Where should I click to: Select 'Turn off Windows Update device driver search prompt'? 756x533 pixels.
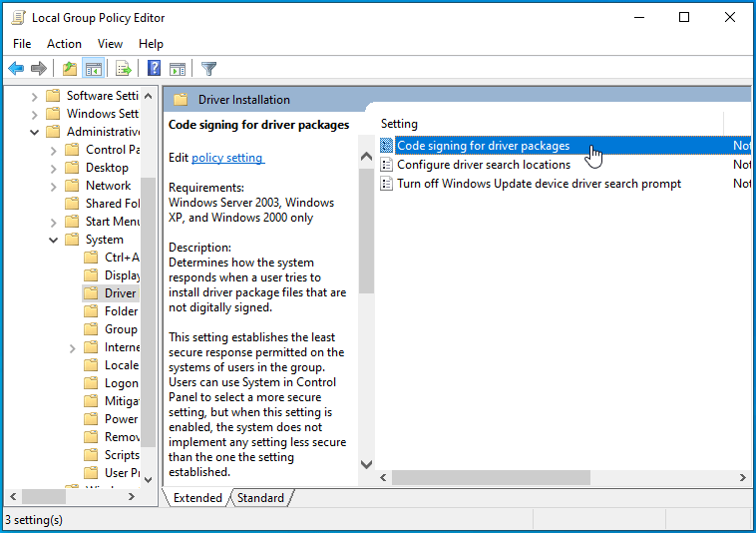tap(539, 184)
